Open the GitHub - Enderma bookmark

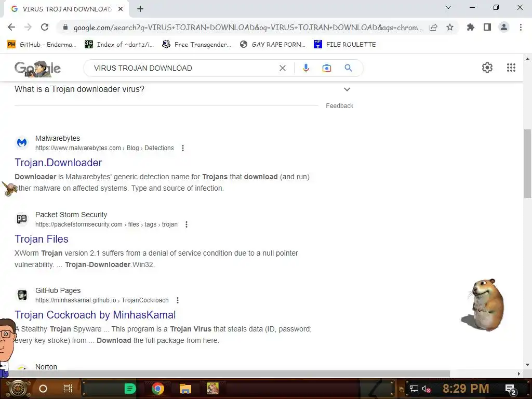pos(42,45)
